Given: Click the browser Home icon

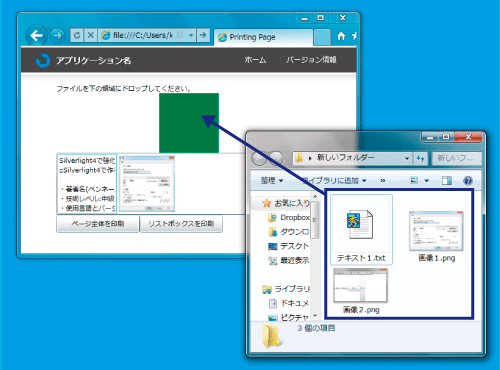Looking at the screenshot, I should (341, 36).
